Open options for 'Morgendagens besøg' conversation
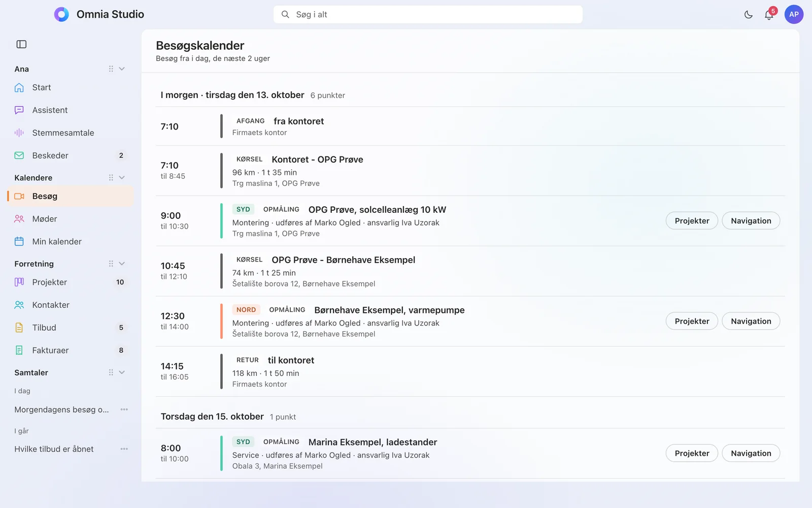 point(124,409)
